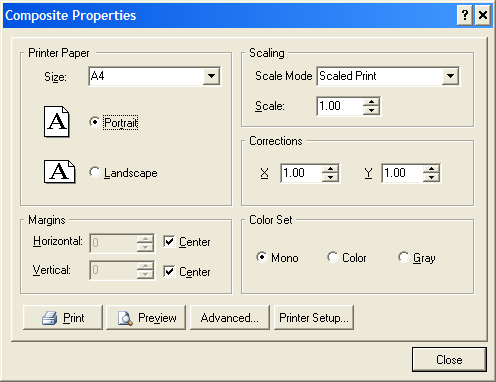
Task: Click the landscape page orientation icon
Action: [60, 172]
